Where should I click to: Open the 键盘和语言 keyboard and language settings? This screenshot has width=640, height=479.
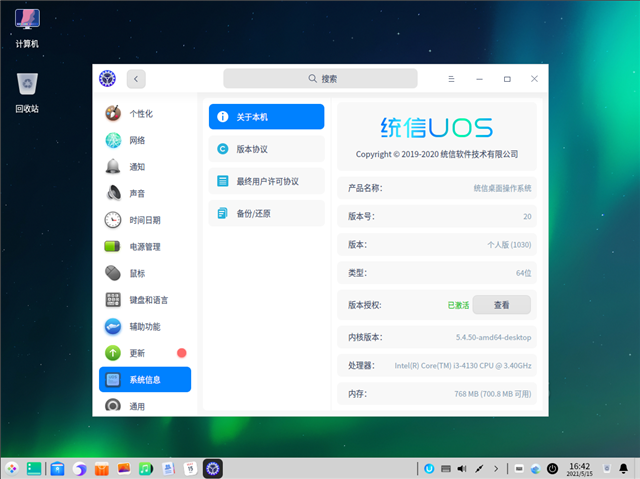(145, 300)
